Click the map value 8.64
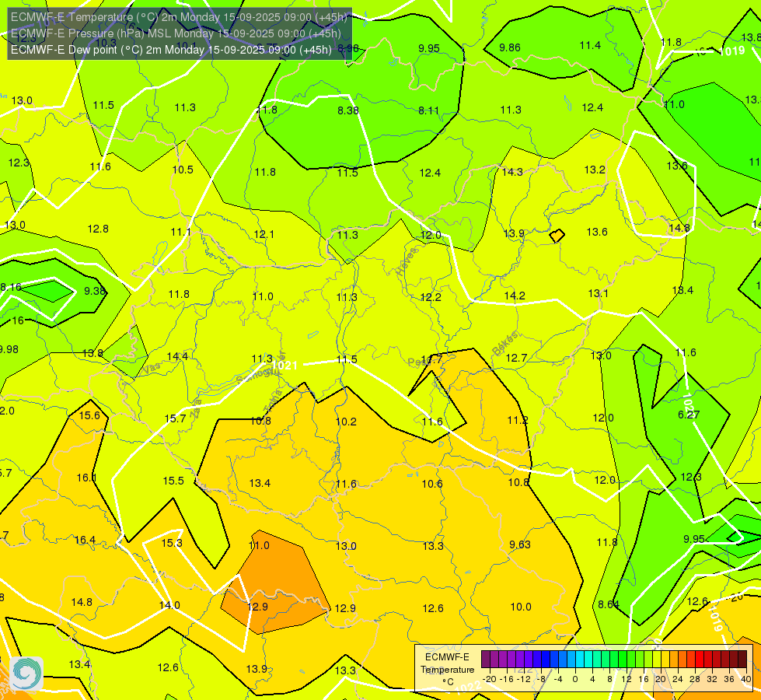Viewport: 761px width, 700px height. click(x=608, y=604)
